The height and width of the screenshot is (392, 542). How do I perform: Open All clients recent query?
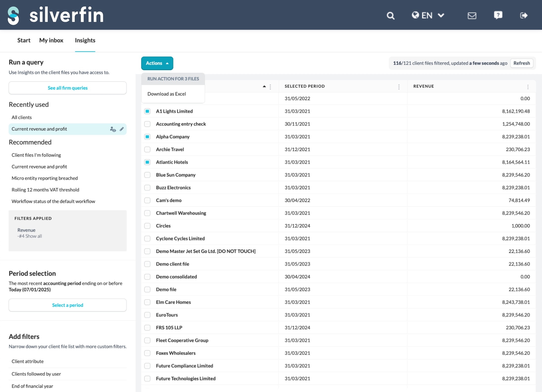coord(22,117)
